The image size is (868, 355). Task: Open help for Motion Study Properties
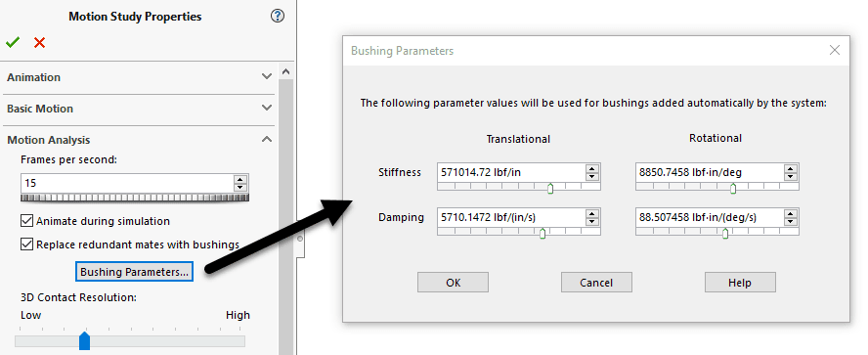[278, 16]
